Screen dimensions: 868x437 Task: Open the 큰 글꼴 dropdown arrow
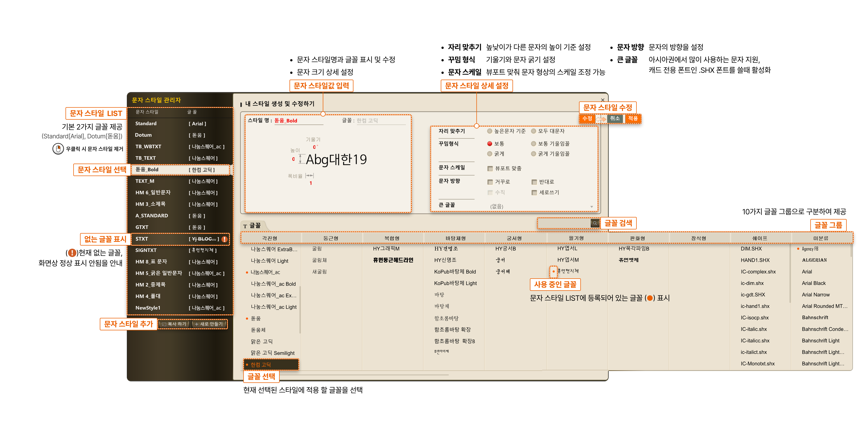point(591,207)
